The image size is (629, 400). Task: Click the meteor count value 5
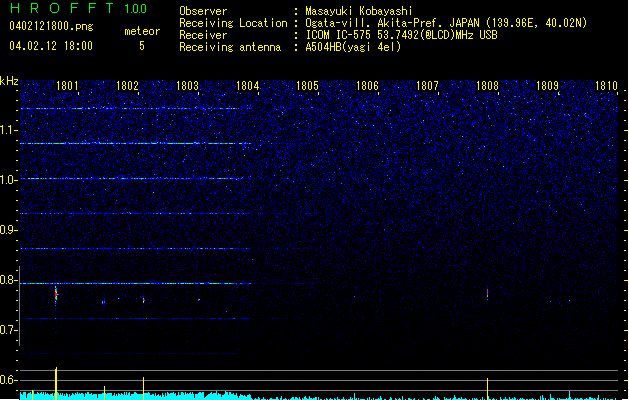(142, 46)
